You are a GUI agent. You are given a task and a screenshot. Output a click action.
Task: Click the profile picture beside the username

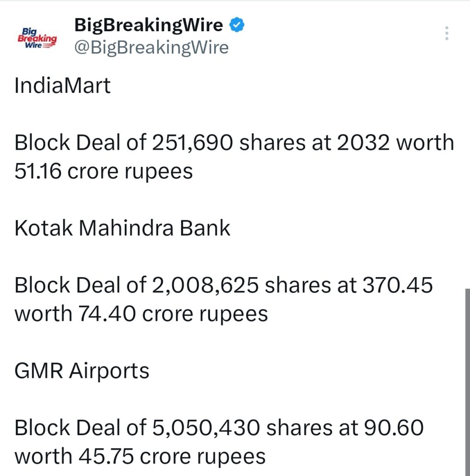37,36
